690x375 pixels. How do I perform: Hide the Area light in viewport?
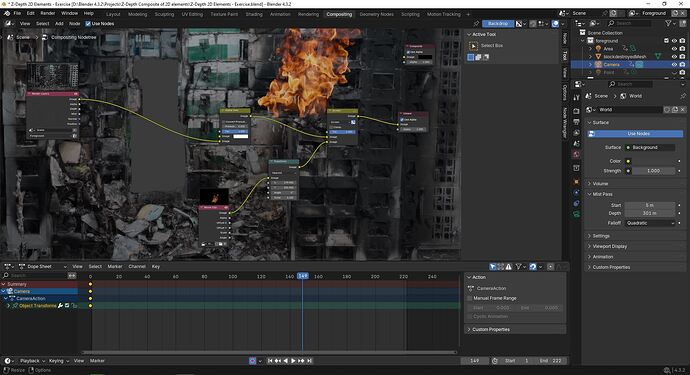point(674,48)
